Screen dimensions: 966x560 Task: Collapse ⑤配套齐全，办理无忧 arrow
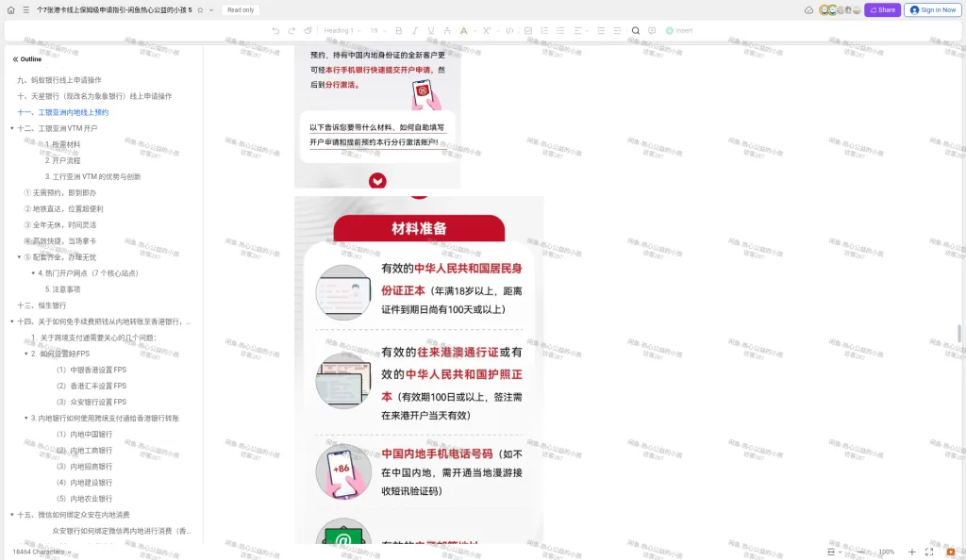(x=19, y=256)
